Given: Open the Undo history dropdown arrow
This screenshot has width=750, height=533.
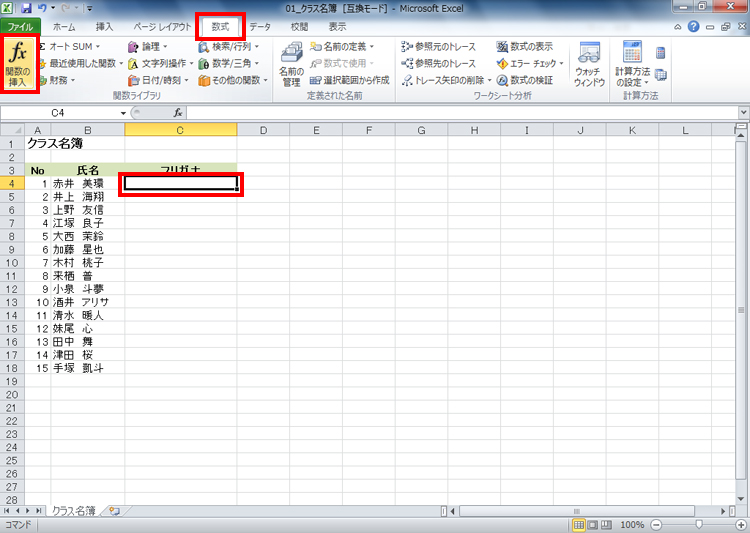Looking at the screenshot, I should [53, 8].
